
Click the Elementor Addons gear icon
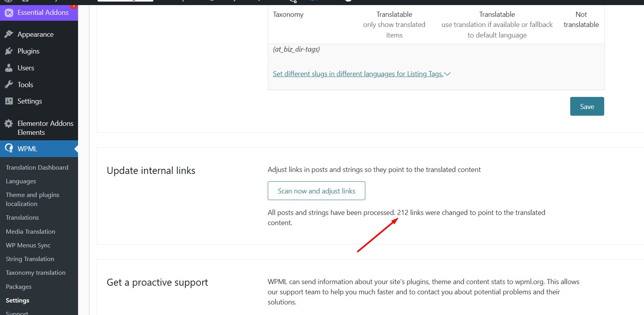tap(9, 123)
